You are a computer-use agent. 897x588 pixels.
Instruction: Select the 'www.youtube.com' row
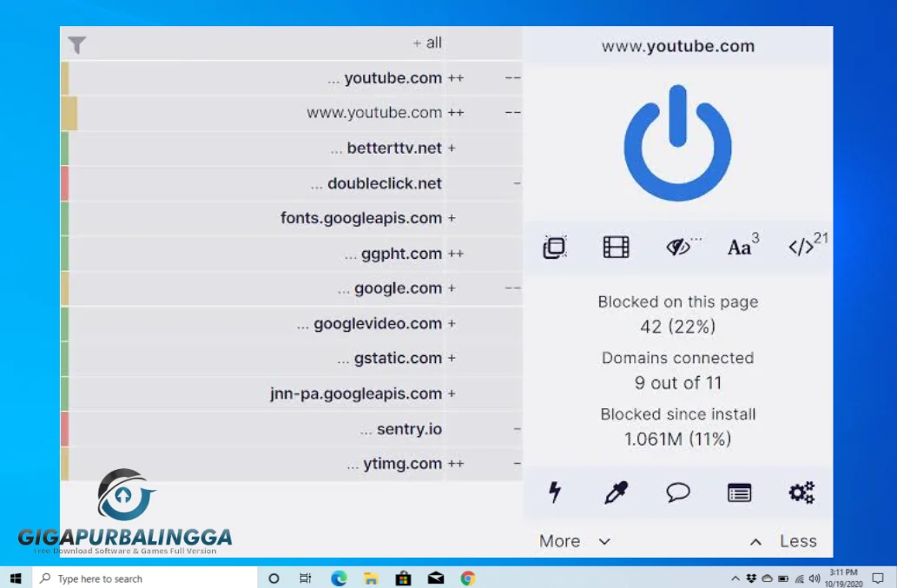(292, 113)
